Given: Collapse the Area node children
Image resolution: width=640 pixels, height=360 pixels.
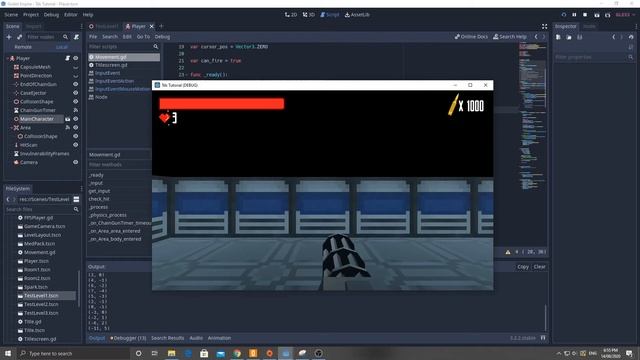Looking at the screenshot, I should 11,128.
